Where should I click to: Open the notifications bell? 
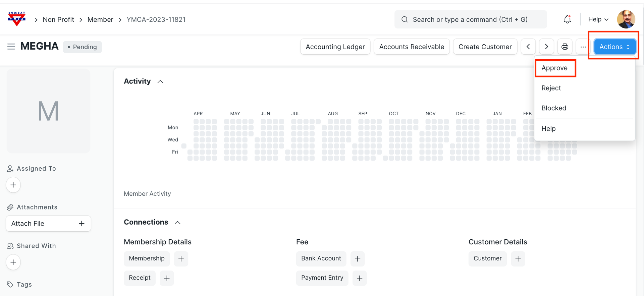pos(567,19)
